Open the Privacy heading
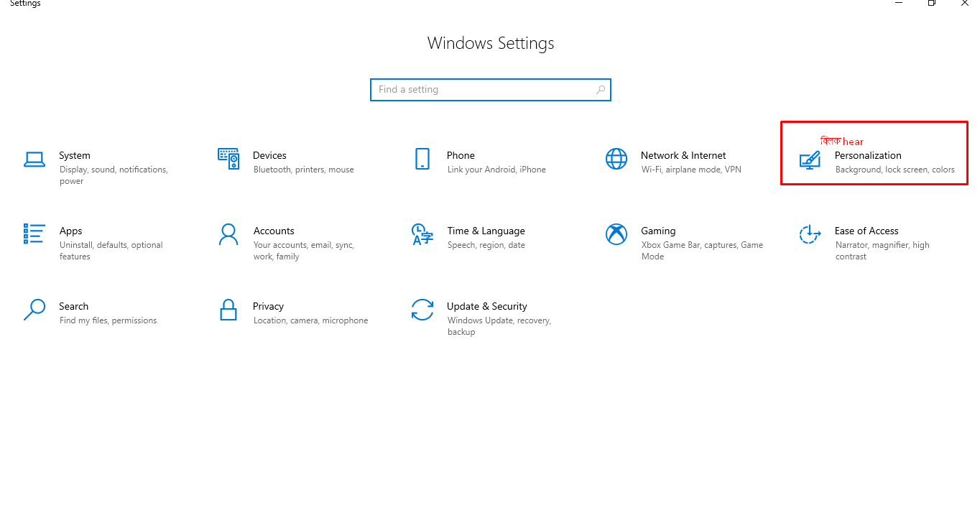The image size is (980, 513). coord(268,306)
